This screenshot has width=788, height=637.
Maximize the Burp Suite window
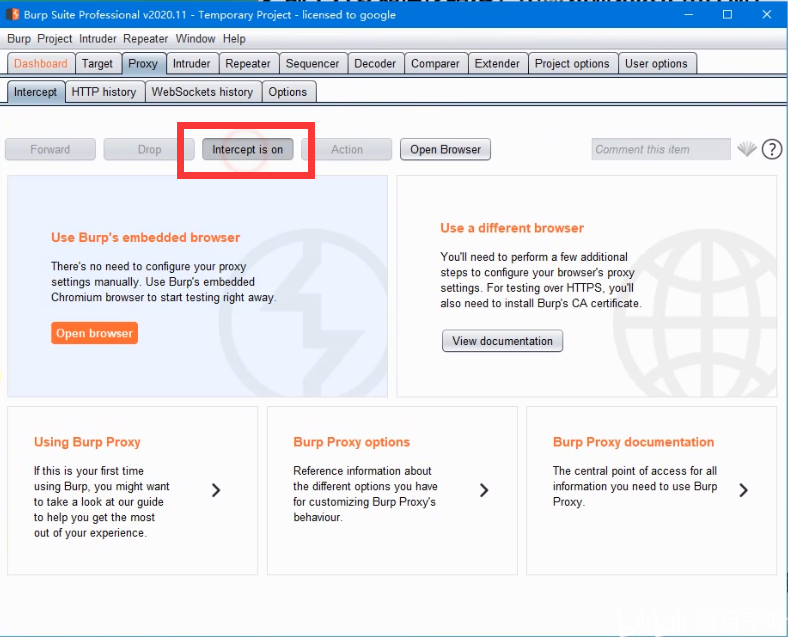[x=727, y=15]
